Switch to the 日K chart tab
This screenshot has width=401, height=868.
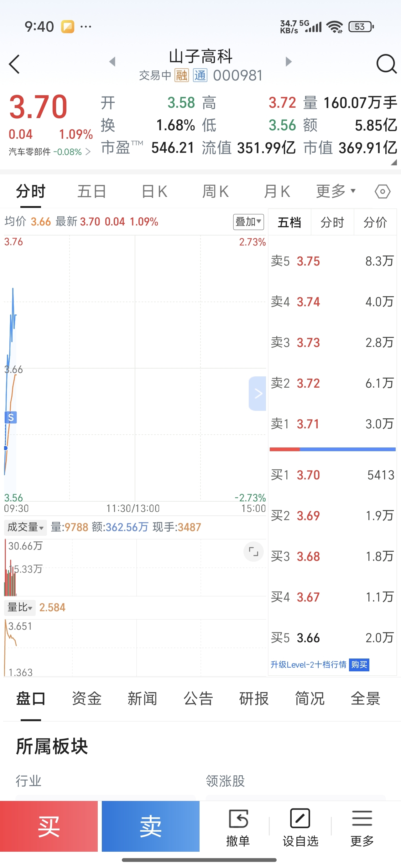click(x=154, y=192)
